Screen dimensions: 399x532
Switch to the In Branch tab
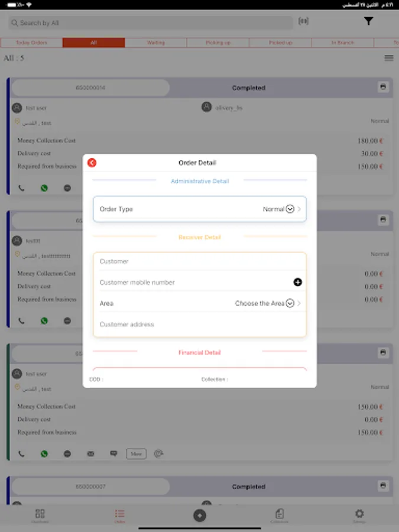(x=342, y=43)
